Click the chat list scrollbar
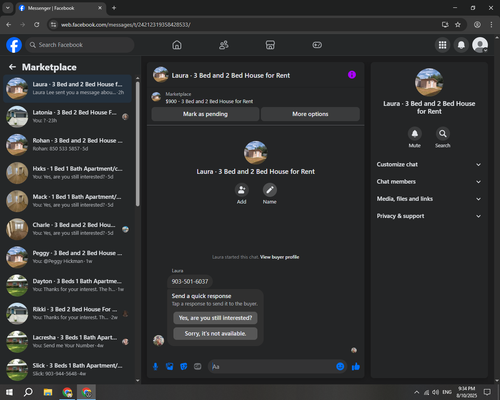 pyautogui.click(x=138, y=143)
